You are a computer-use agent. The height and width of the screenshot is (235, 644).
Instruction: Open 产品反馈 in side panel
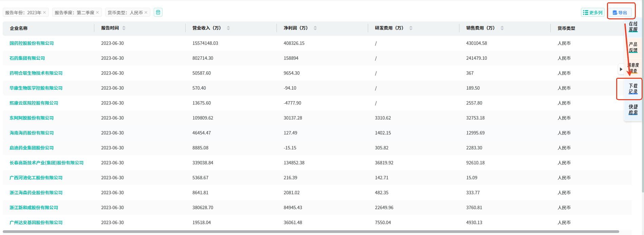point(633,47)
